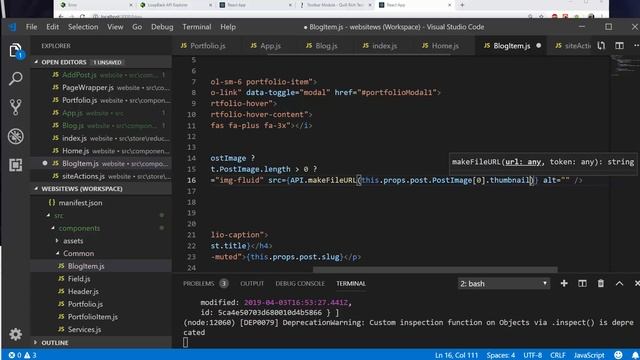Create a new terminal with plus icon

[x=564, y=283]
